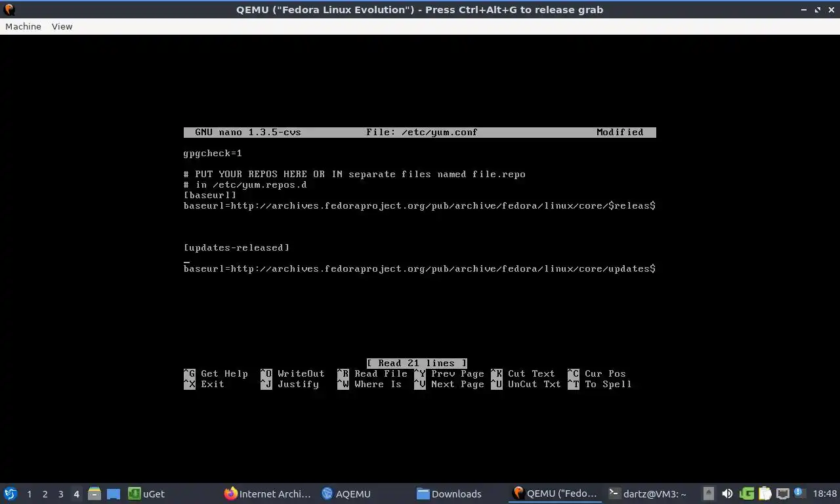Image resolution: width=840 pixels, height=504 pixels.
Task: Click the blue show desktop icon
Action: tap(114, 493)
